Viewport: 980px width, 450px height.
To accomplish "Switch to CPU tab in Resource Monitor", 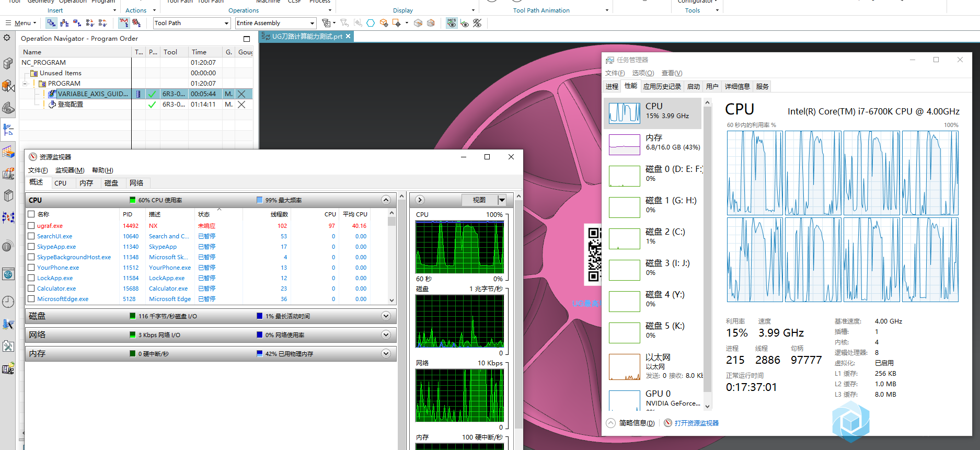I will [61, 183].
